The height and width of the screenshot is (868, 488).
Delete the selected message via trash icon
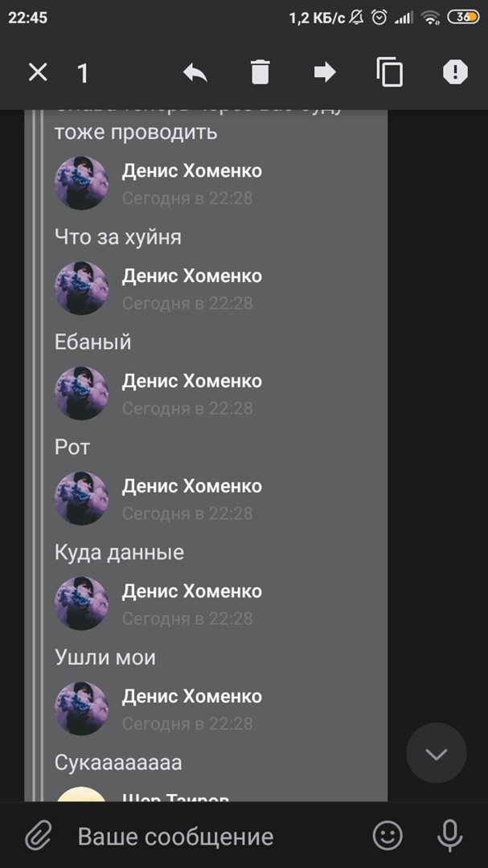click(260, 72)
